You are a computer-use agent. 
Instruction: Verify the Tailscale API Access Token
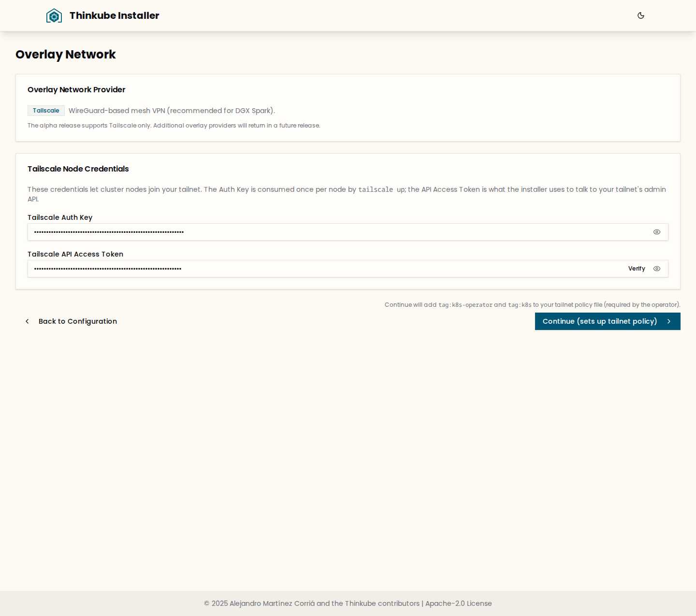(637, 269)
